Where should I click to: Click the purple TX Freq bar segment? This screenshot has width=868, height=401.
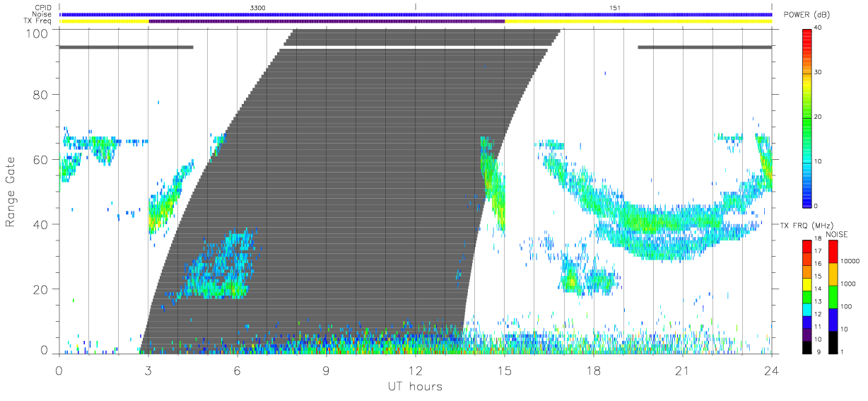click(327, 21)
